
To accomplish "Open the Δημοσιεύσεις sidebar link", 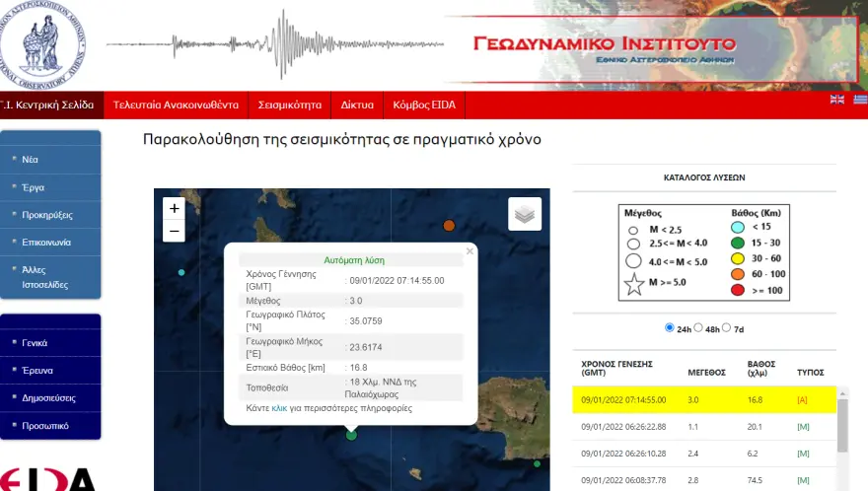I will click(49, 398).
